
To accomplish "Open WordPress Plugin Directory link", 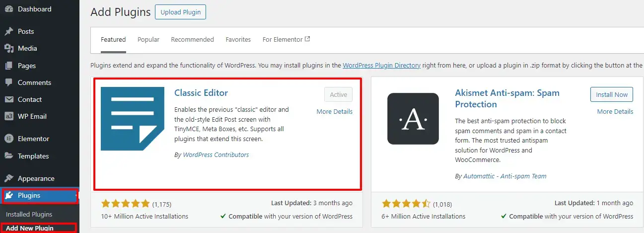I will pos(381,65).
